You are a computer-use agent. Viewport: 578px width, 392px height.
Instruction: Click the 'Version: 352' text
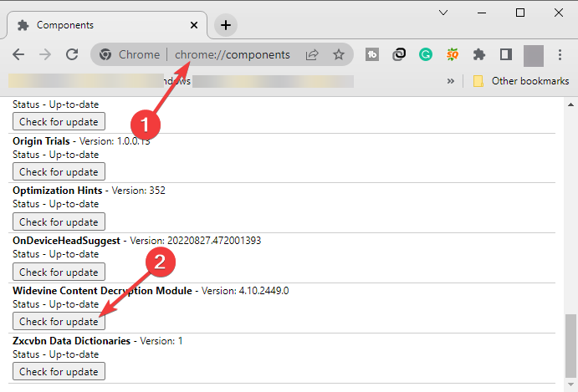click(139, 191)
